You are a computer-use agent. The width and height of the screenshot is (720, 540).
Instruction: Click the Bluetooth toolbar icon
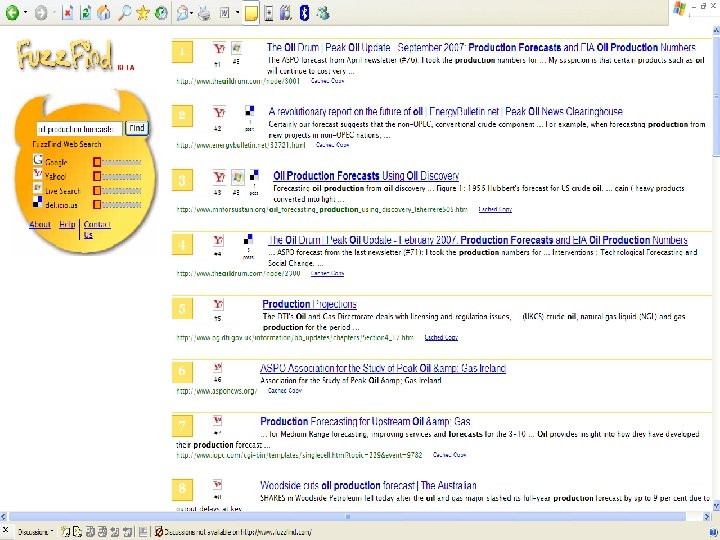pos(304,13)
